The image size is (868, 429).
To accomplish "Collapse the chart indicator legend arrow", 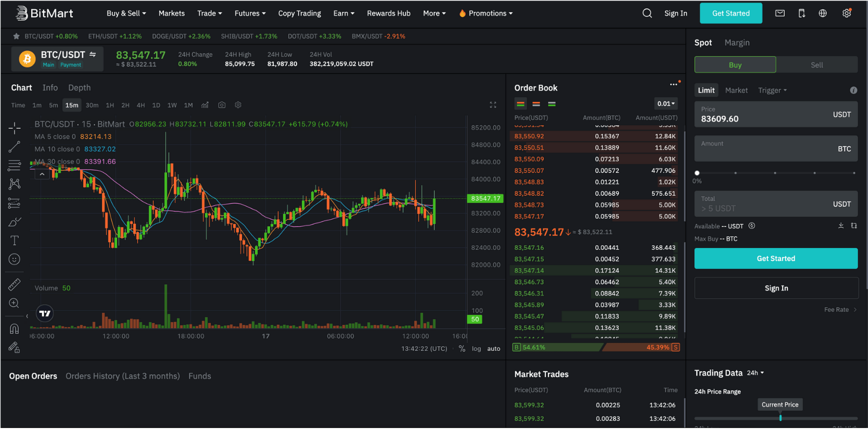I will click(x=42, y=174).
